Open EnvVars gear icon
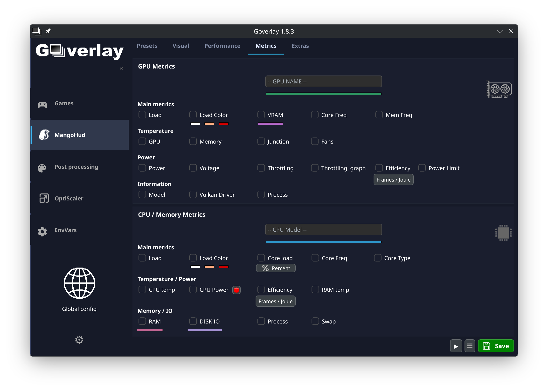The width and height of the screenshot is (548, 392). click(42, 231)
